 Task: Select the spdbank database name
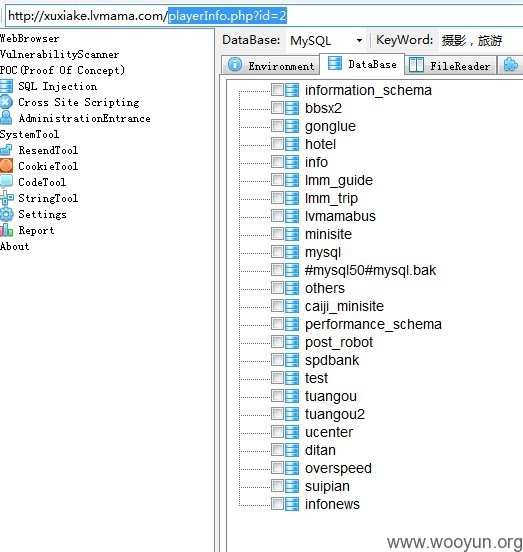click(332, 360)
